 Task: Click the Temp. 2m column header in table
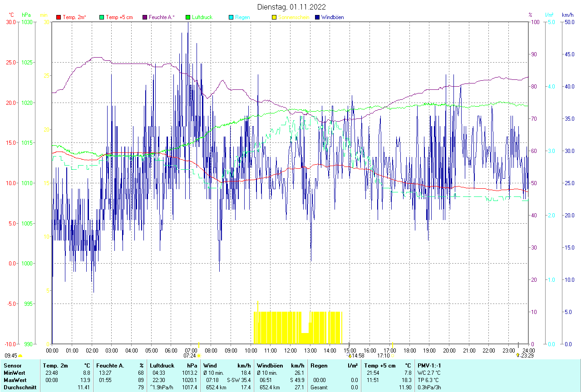[55, 365]
